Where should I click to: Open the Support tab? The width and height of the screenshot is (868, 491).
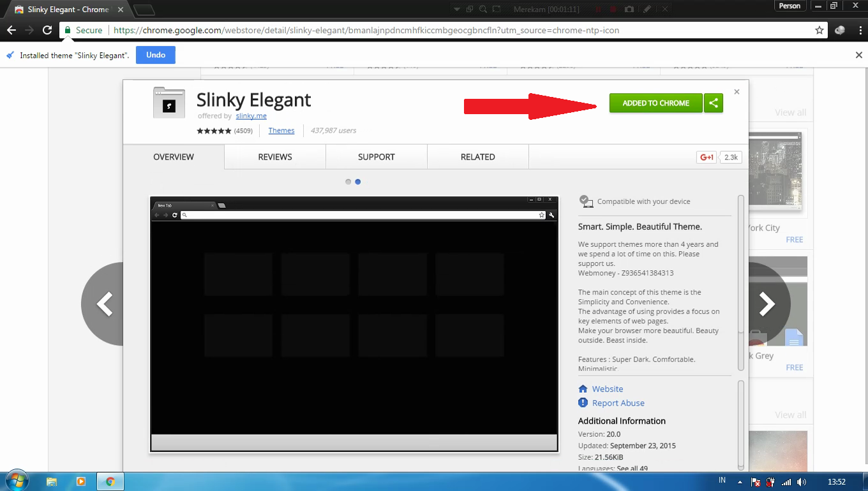click(x=376, y=157)
